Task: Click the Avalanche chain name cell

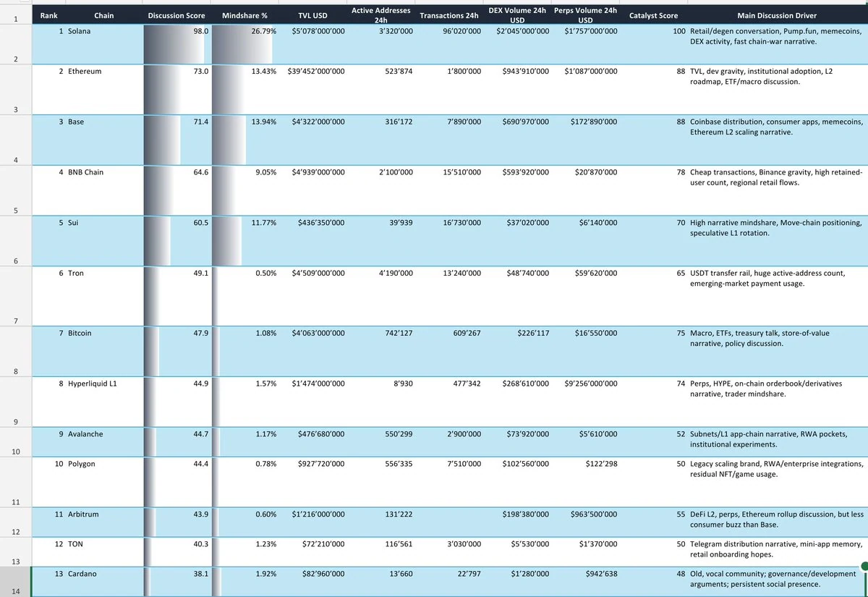Action: point(104,441)
